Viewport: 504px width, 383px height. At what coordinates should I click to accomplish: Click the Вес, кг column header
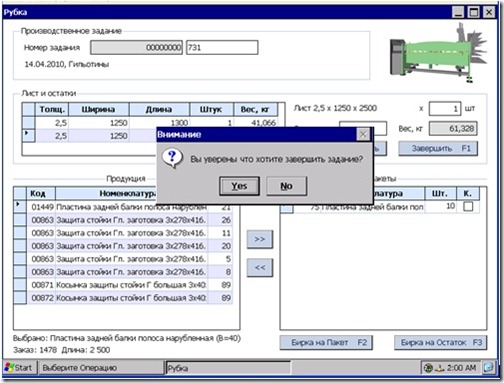point(255,109)
